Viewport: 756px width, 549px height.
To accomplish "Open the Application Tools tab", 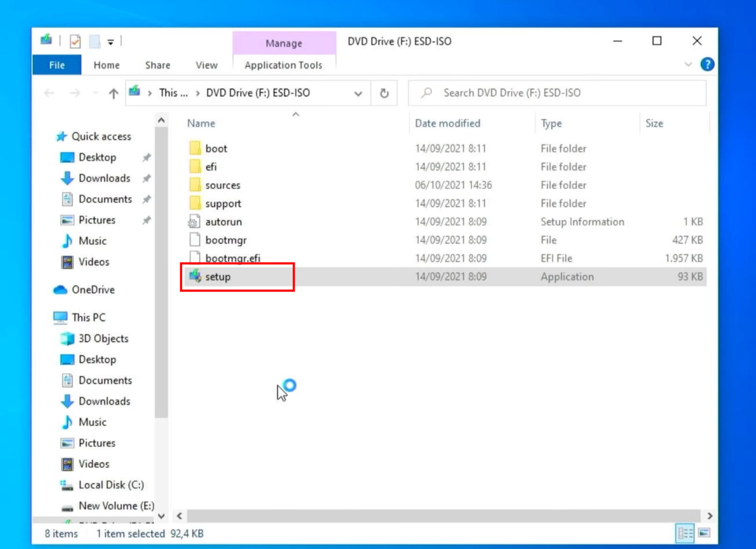I will [x=283, y=65].
